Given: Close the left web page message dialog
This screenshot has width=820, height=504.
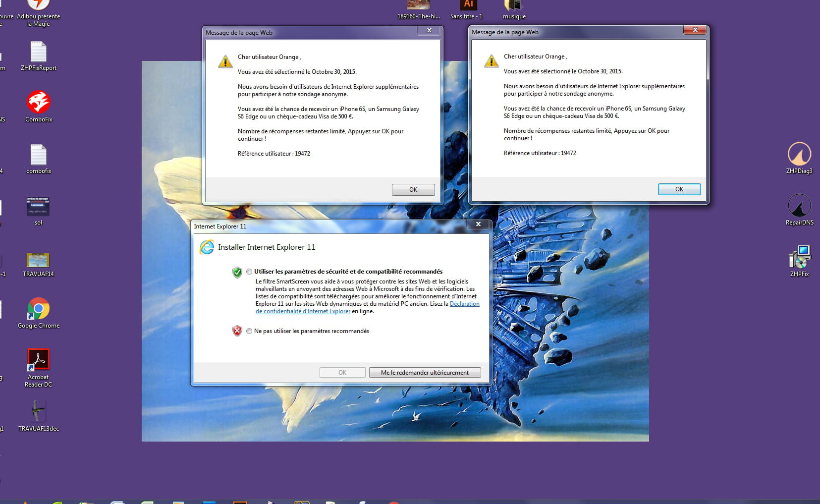Looking at the screenshot, I should click(429, 31).
